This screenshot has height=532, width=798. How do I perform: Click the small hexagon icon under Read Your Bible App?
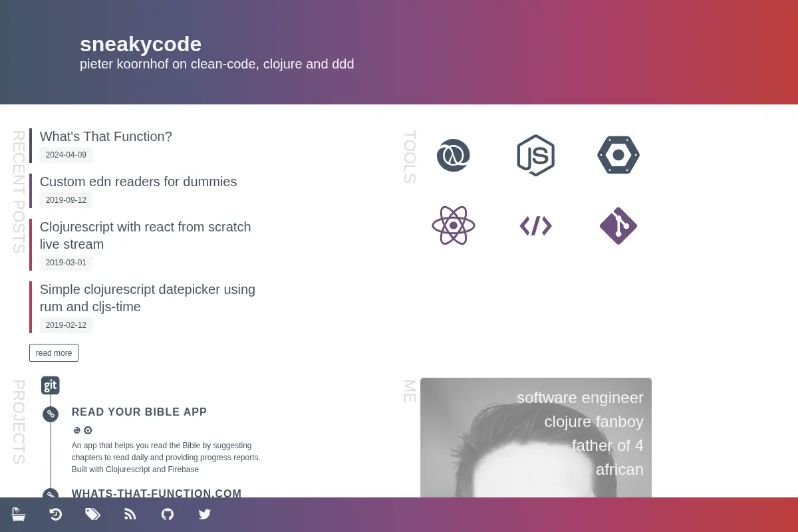point(88,430)
